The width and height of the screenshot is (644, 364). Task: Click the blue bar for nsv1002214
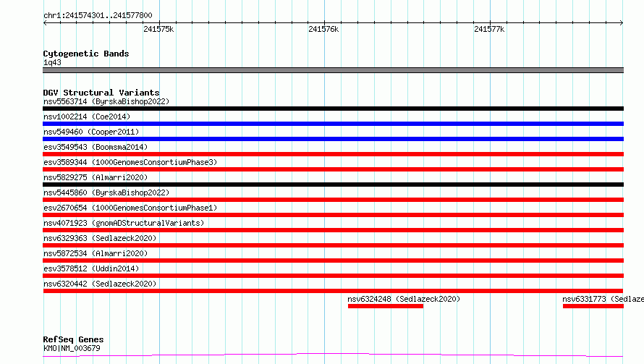(x=333, y=124)
